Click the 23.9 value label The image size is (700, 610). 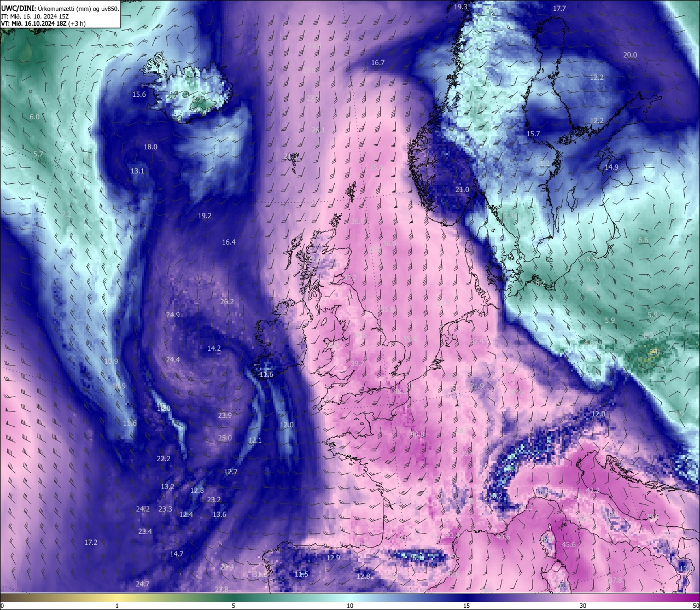click(x=225, y=415)
